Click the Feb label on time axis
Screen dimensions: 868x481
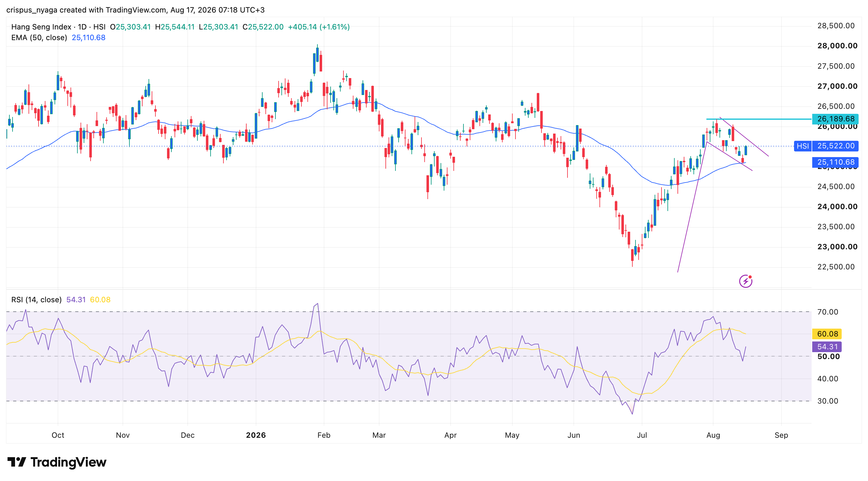324,435
